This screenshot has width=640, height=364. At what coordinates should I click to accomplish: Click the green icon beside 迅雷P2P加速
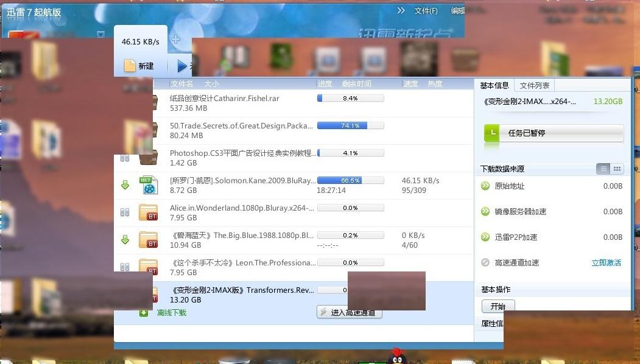point(485,237)
